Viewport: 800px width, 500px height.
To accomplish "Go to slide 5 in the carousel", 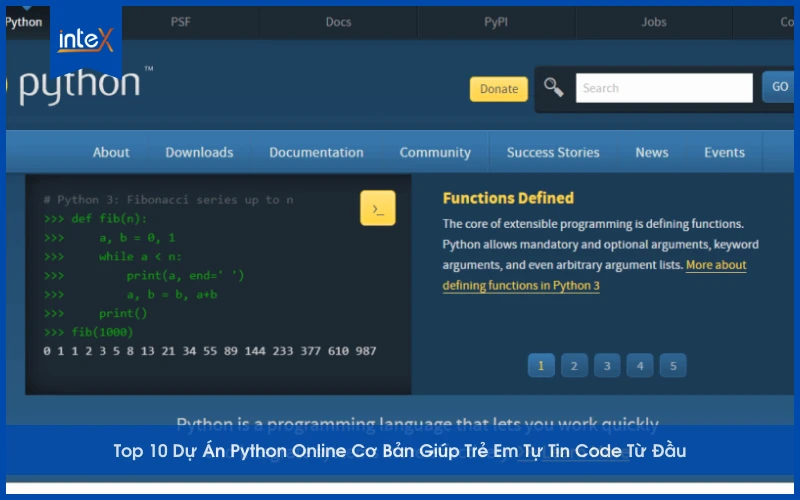I will click(673, 365).
